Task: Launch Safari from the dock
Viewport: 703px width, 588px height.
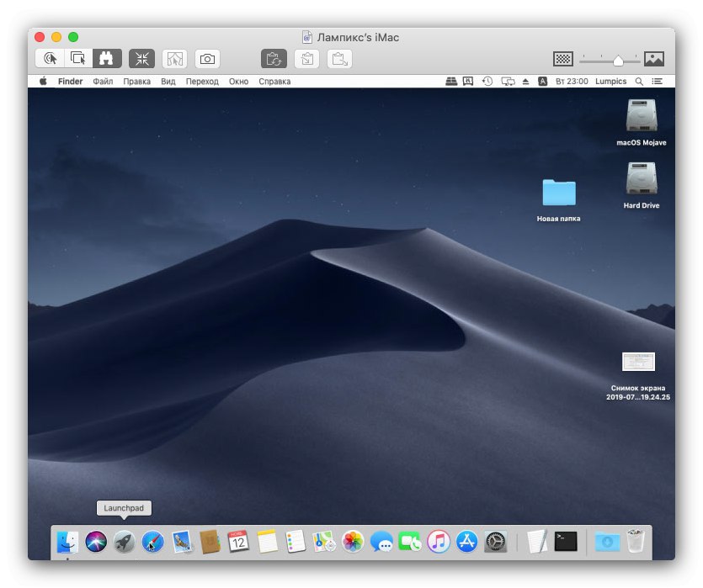Action: (x=152, y=541)
